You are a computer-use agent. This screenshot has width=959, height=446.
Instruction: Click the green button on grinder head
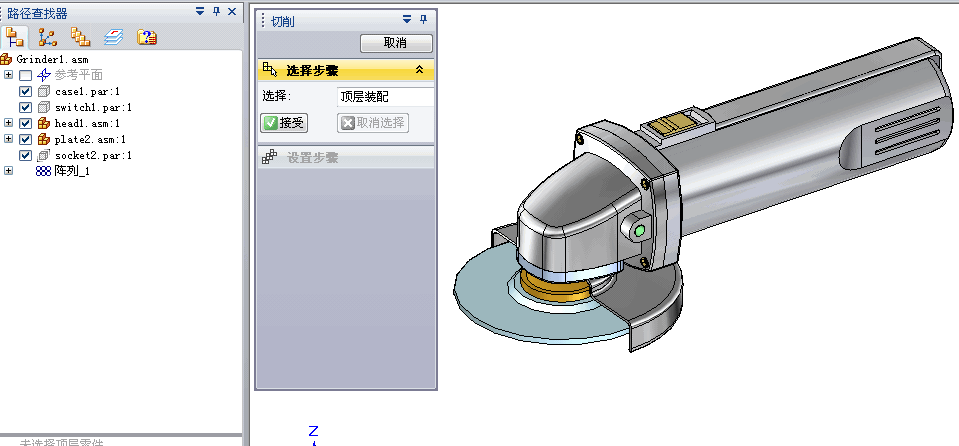point(640,231)
